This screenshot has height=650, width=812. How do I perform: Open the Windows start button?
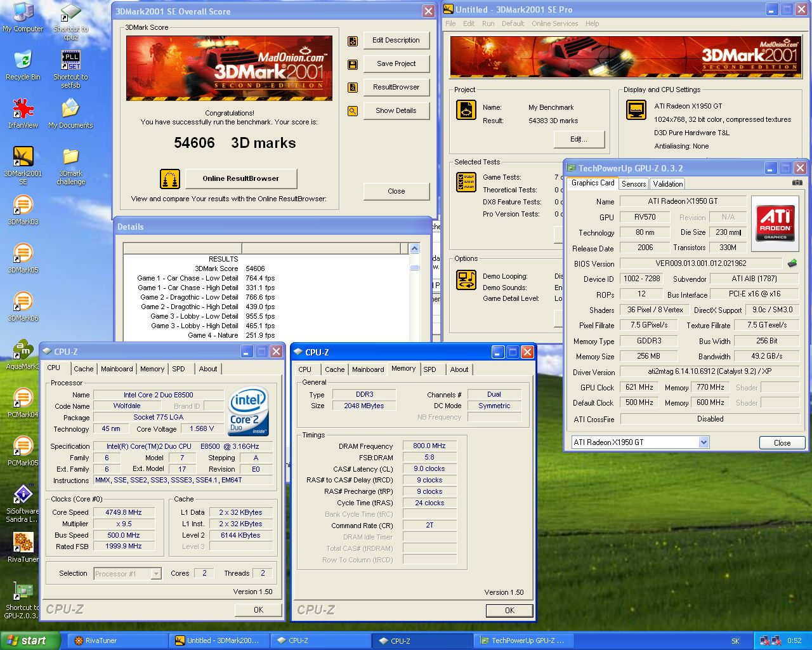pos(30,641)
